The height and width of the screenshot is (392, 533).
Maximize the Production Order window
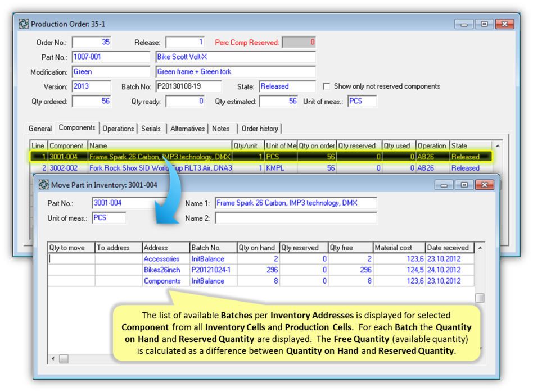click(x=484, y=24)
